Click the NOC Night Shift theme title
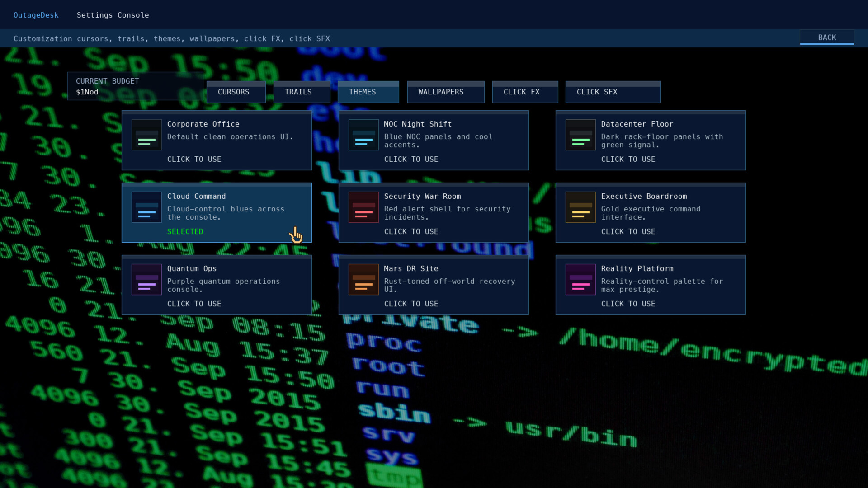 [418, 124]
